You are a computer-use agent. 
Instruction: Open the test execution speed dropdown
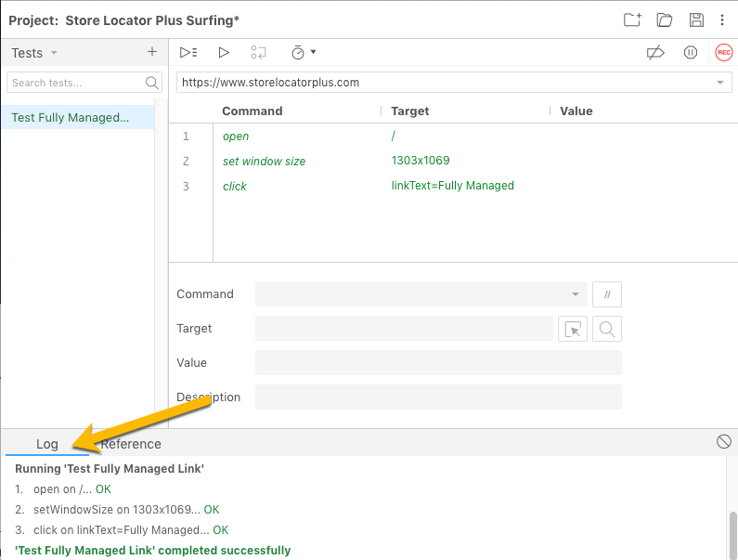(304, 53)
